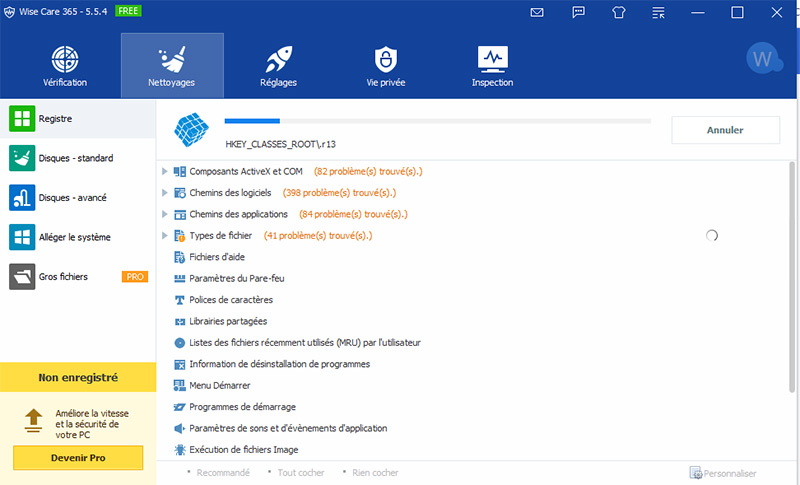Click the Tout cocher link
Viewport: 800px width, 485px height.
pyautogui.click(x=301, y=473)
